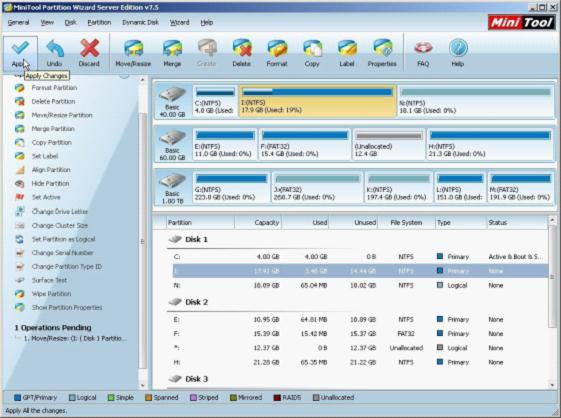The image size is (561, 418).
Task: Select the M:(FAT32) 191.9 GB partition block
Action: 520,187
